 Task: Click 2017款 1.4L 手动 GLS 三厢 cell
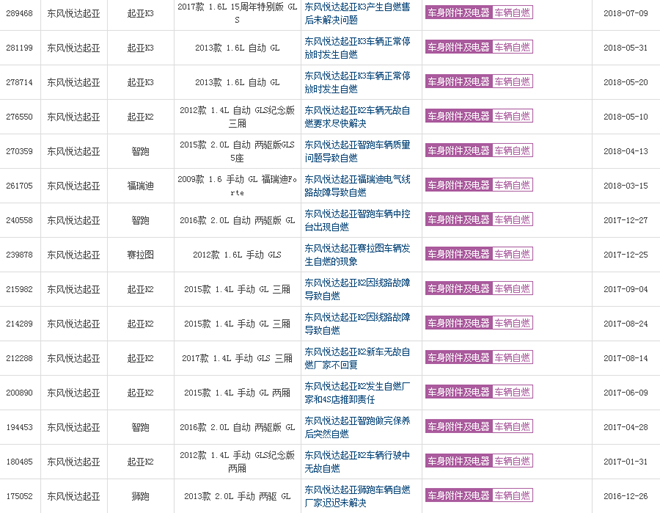237,359
